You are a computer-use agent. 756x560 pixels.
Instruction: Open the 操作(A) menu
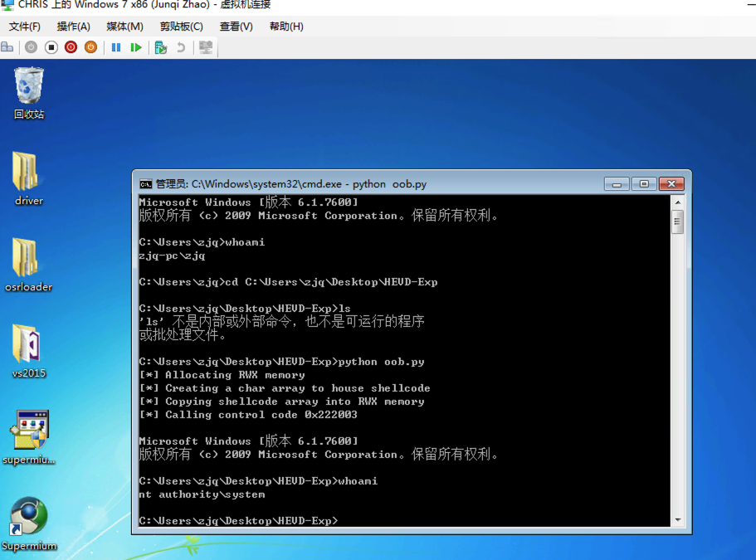point(73,27)
